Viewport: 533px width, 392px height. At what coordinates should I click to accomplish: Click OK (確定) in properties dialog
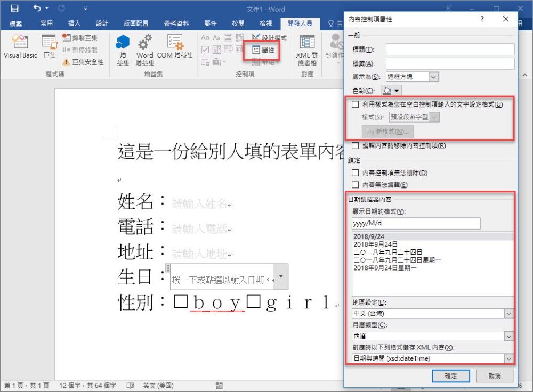click(451, 376)
